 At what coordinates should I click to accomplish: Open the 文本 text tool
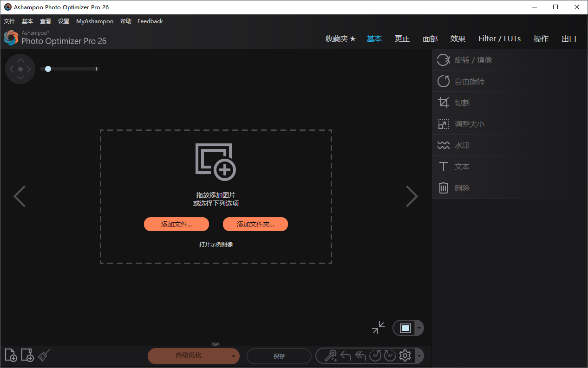(x=462, y=166)
